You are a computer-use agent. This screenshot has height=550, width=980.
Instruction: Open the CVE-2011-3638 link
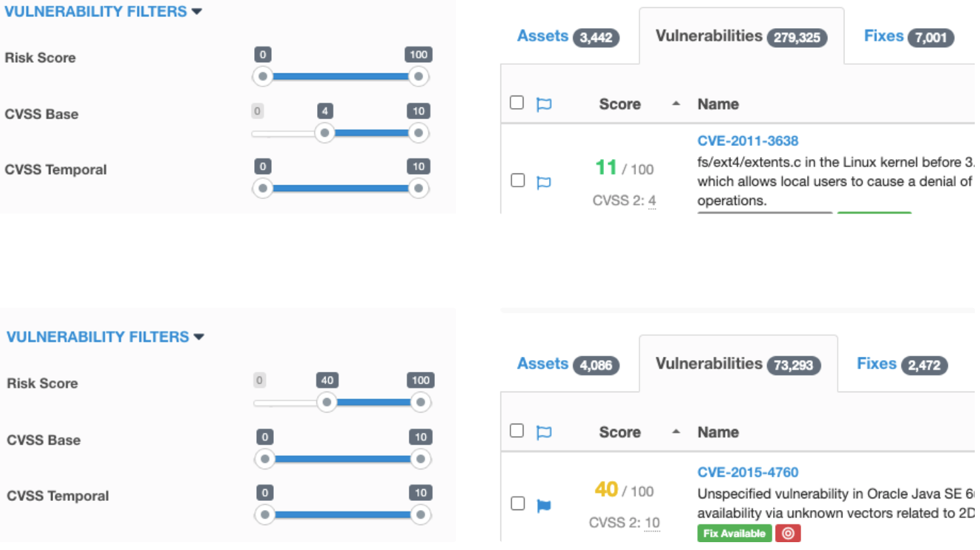747,141
